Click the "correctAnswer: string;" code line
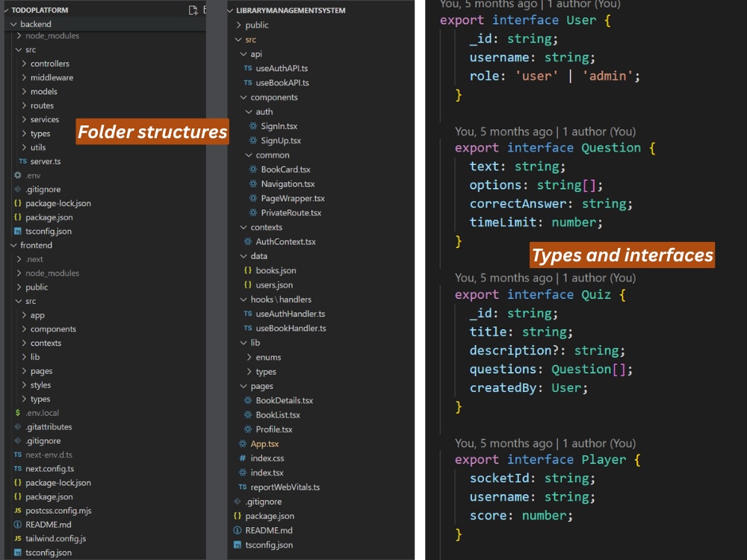Image resolution: width=747 pixels, height=560 pixels. click(551, 204)
